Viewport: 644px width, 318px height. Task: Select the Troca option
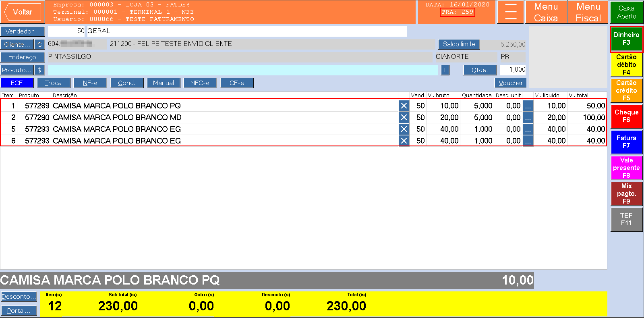click(54, 83)
